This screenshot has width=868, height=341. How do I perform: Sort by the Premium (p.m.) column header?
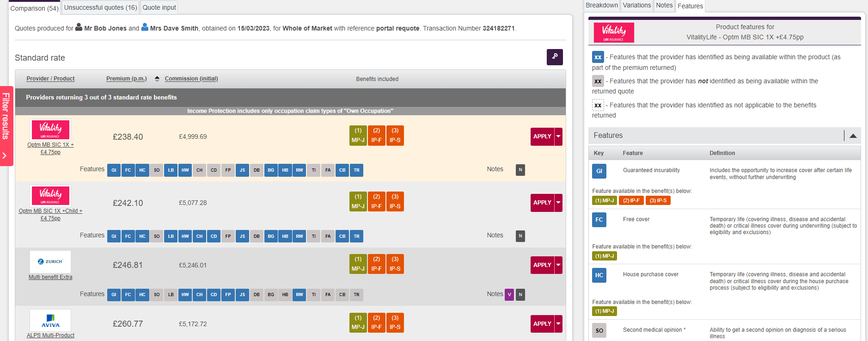(126, 79)
